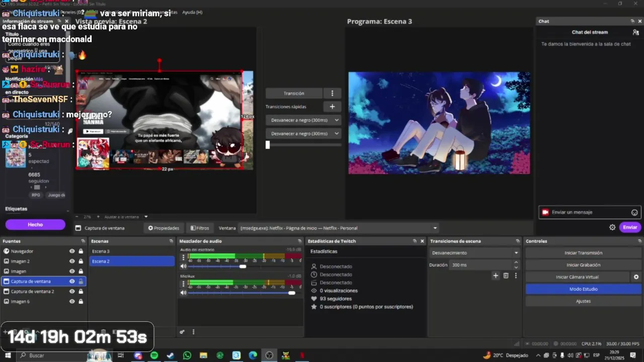Screen dimensions: 644x362
Task: Toggle Modo Estudio button
Action: [x=584, y=289]
